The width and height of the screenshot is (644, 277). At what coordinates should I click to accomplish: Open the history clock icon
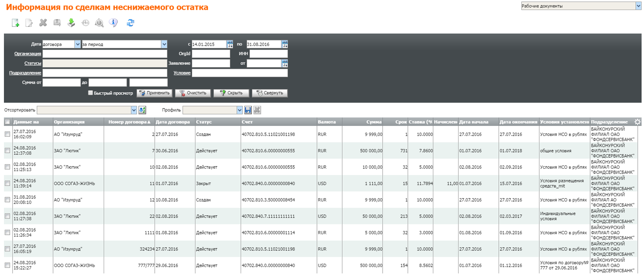point(85,23)
